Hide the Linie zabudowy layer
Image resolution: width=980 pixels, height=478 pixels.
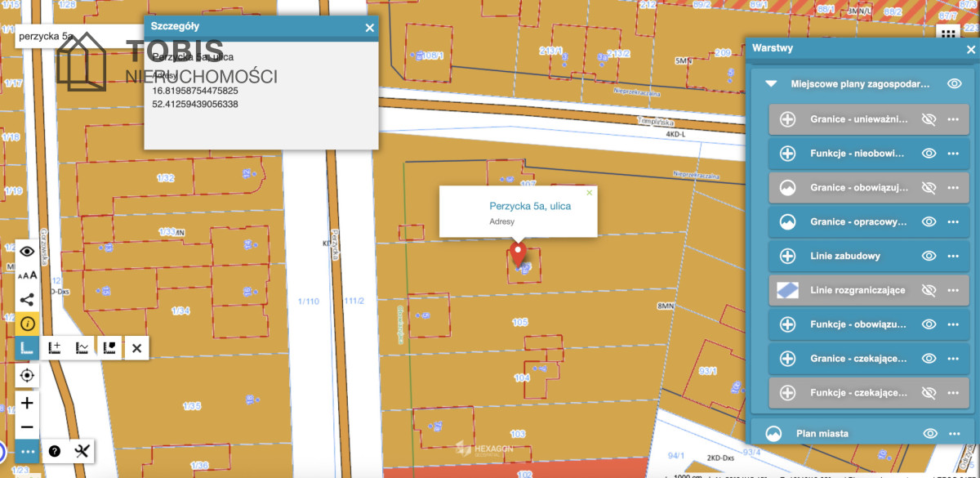coord(929,256)
